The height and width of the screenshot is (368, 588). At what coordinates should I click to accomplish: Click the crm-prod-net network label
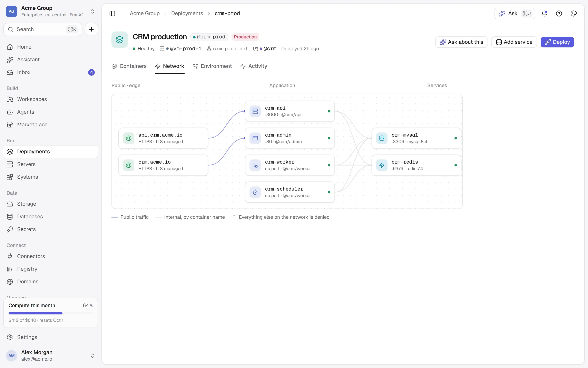(x=227, y=49)
